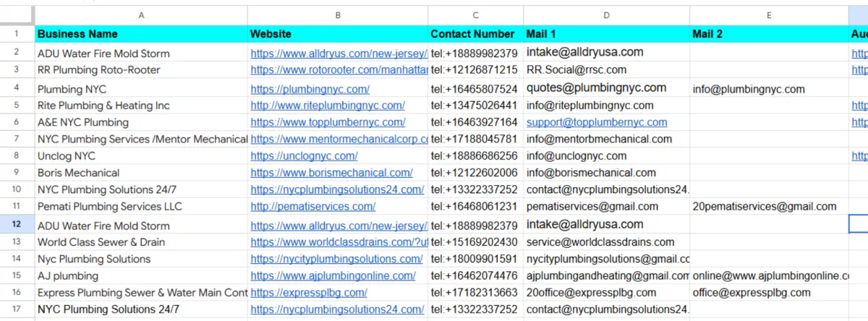Open the riteplumbingnyc.com website link
Image resolution: width=868 pixels, height=321 pixels.
coord(327,106)
